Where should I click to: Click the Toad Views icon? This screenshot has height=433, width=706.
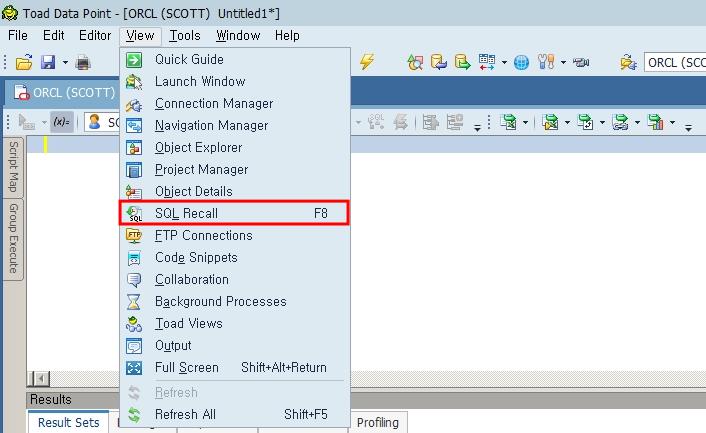click(134, 324)
